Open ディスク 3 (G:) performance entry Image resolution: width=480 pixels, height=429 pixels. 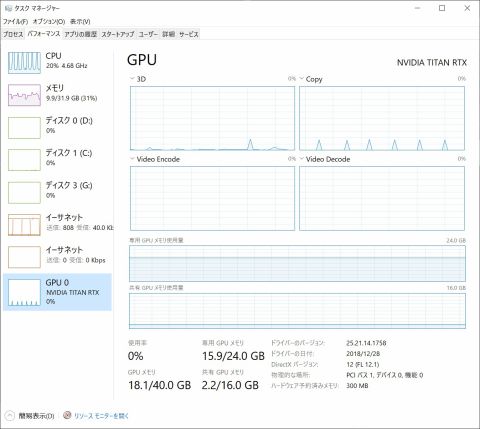(x=57, y=192)
